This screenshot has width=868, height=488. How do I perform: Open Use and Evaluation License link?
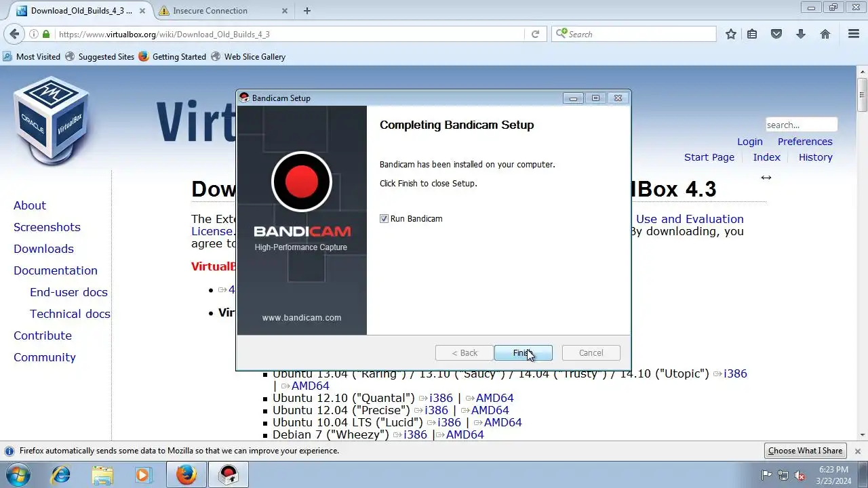[690, 219]
